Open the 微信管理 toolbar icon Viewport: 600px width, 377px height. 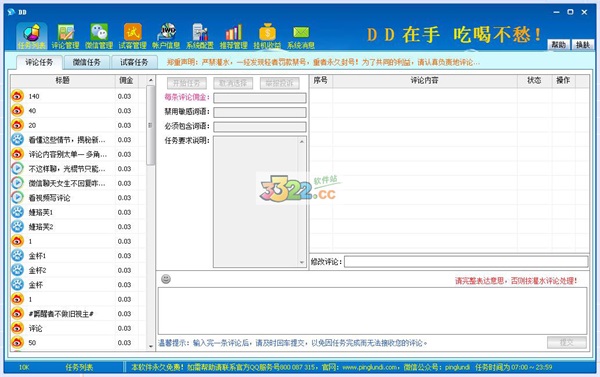click(99, 36)
